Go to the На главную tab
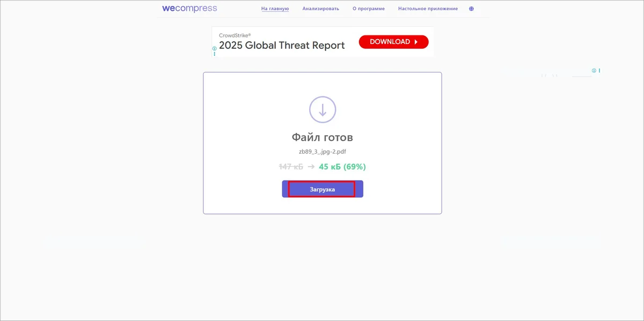Screen dimensions: 644x321 (275, 9)
